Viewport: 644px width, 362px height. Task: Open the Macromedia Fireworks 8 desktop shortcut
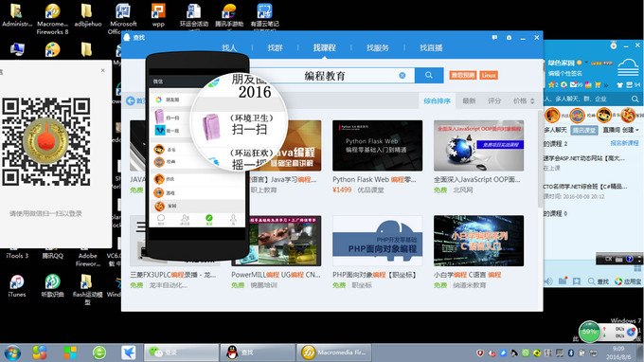[52, 19]
